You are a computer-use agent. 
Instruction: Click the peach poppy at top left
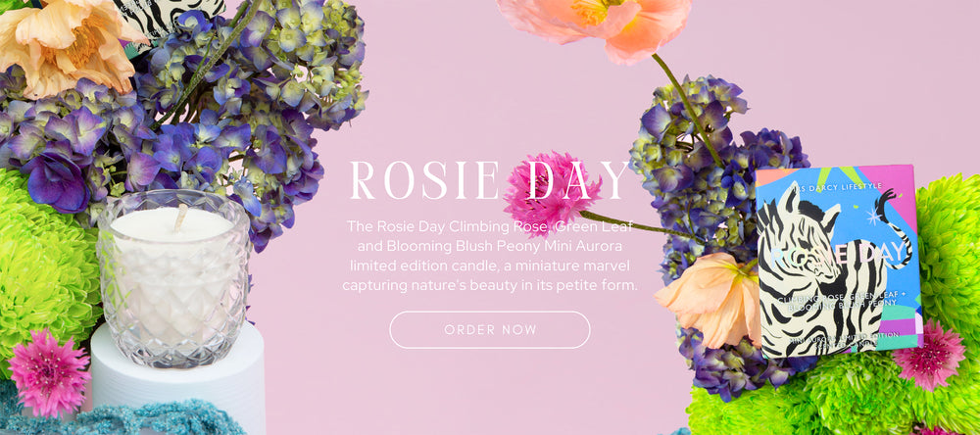tap(69, 44)
